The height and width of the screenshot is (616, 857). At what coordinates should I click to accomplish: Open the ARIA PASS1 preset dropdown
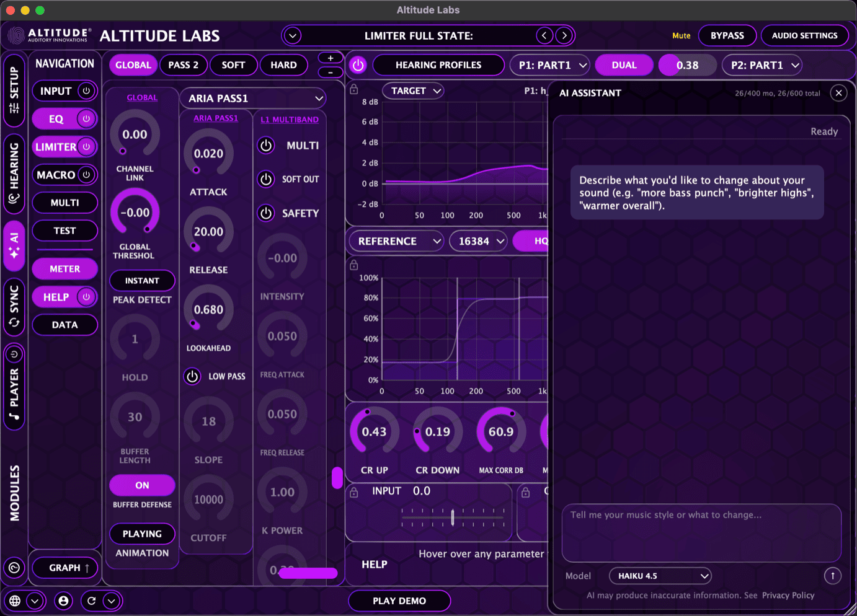coord(252,98)
